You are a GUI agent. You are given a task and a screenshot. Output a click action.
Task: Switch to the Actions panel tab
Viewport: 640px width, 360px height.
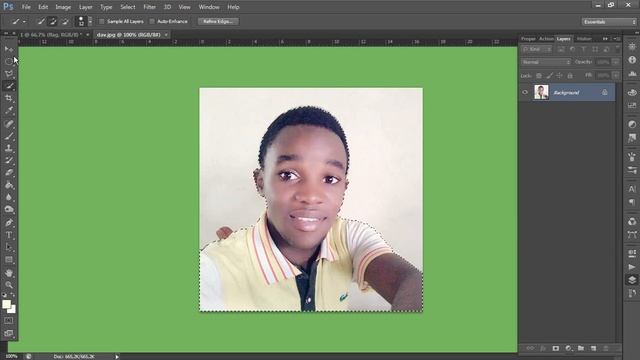[x=546, y=39]
